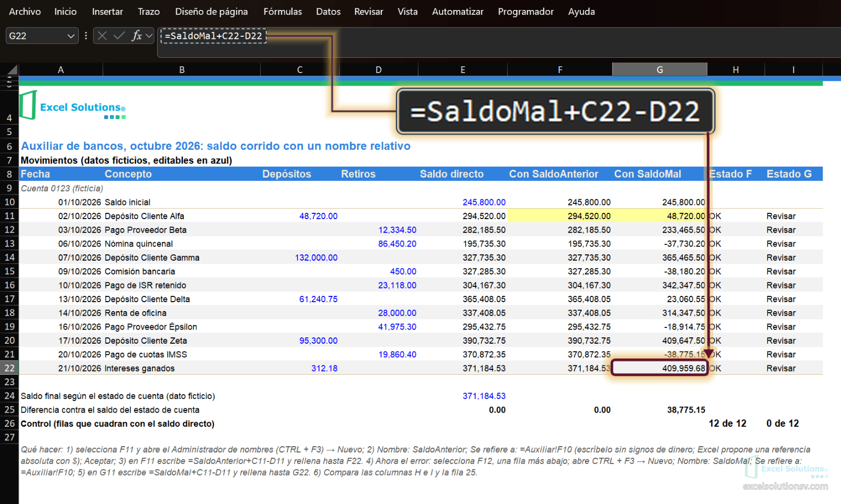Screen dimensions: 841x504
Task: Select the 'Depósito Cliente Alfa' concept cell
Action: (x=182, y=216)
